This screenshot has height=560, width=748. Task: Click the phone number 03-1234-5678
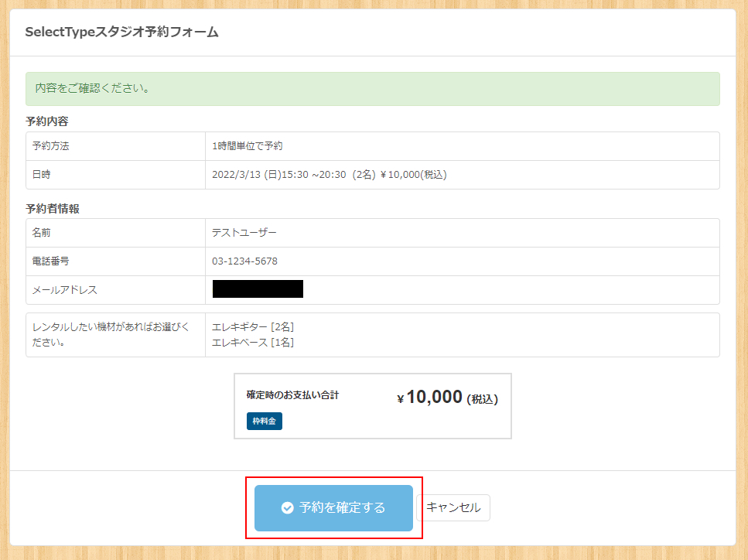(244, 261)
